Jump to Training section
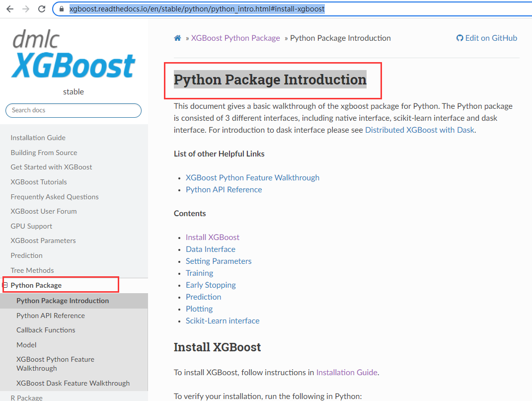Viewport: 532px width, 401px height. click(x=200, y=273)
